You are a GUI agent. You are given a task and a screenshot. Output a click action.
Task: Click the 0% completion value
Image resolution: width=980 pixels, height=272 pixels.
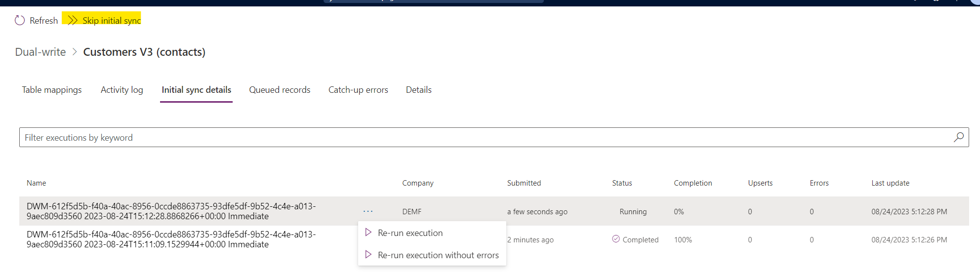coord(679,212)
